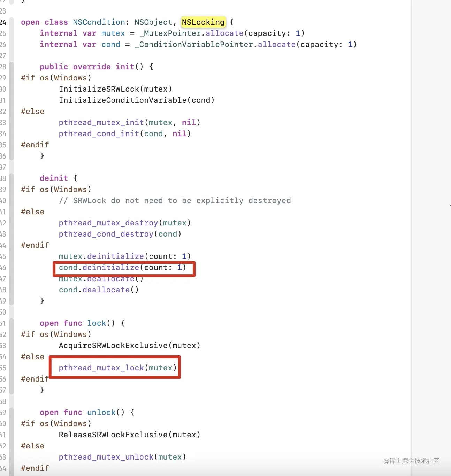451x476 pixels.
Task: Click the _MutexPointer.allocate expression
Action: pos(190,33)
